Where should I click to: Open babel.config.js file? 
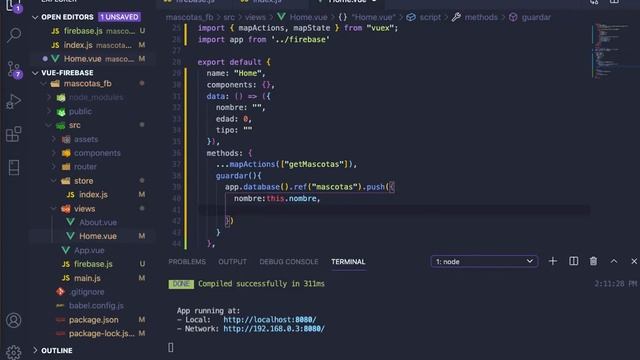click(x=96, y=306)
